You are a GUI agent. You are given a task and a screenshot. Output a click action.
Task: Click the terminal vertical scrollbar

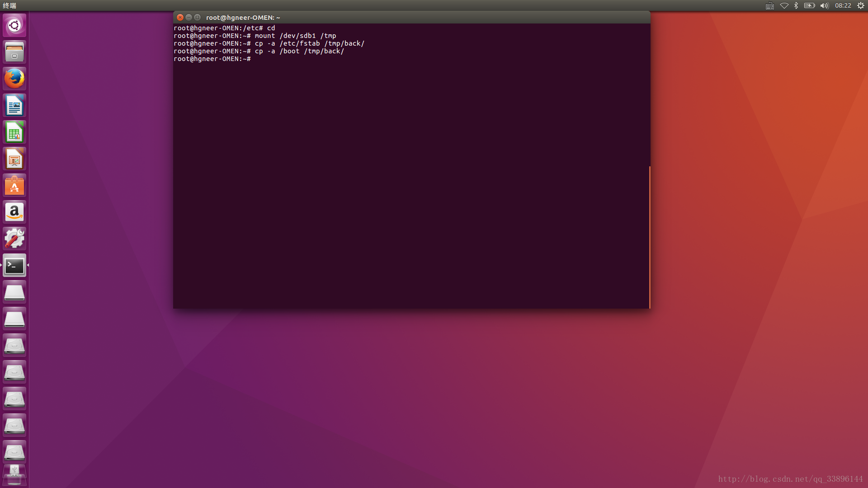pyautogui.click(x=650, y=237)
